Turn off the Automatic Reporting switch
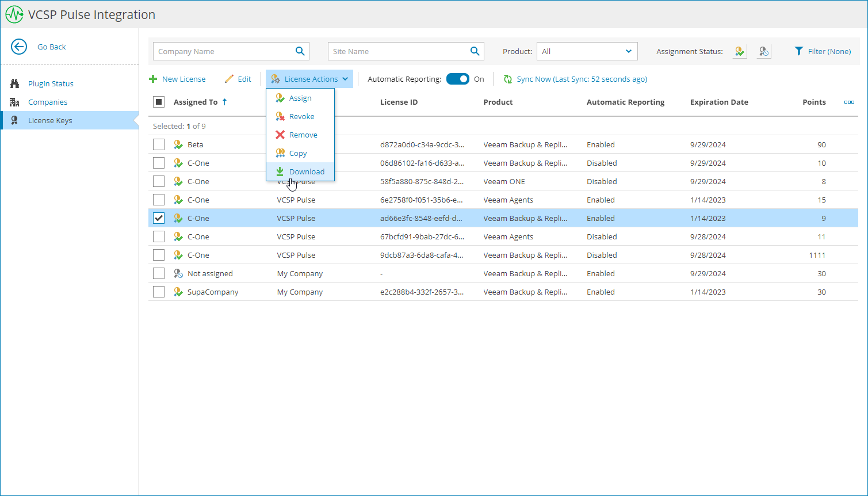 [x=458, y=79]
